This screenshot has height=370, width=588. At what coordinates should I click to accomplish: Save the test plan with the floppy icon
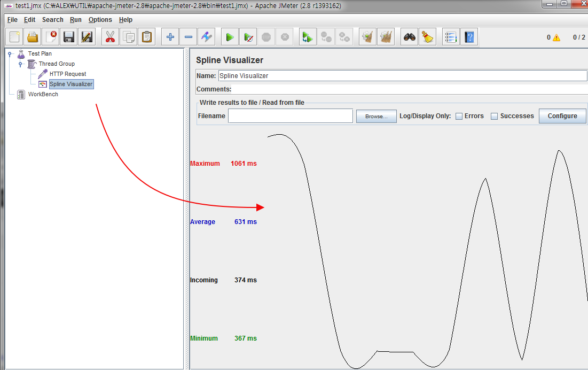[68, 37]
